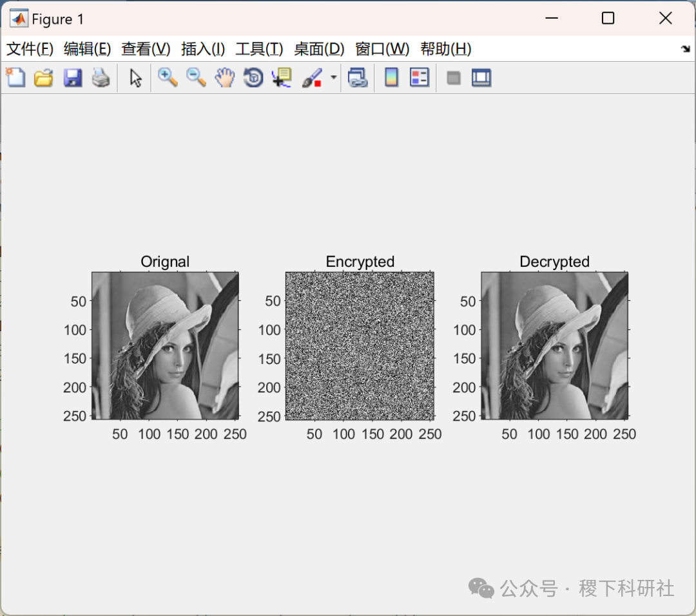
Task: Select the Zoom Out tool
Action: tap(195, 77)
